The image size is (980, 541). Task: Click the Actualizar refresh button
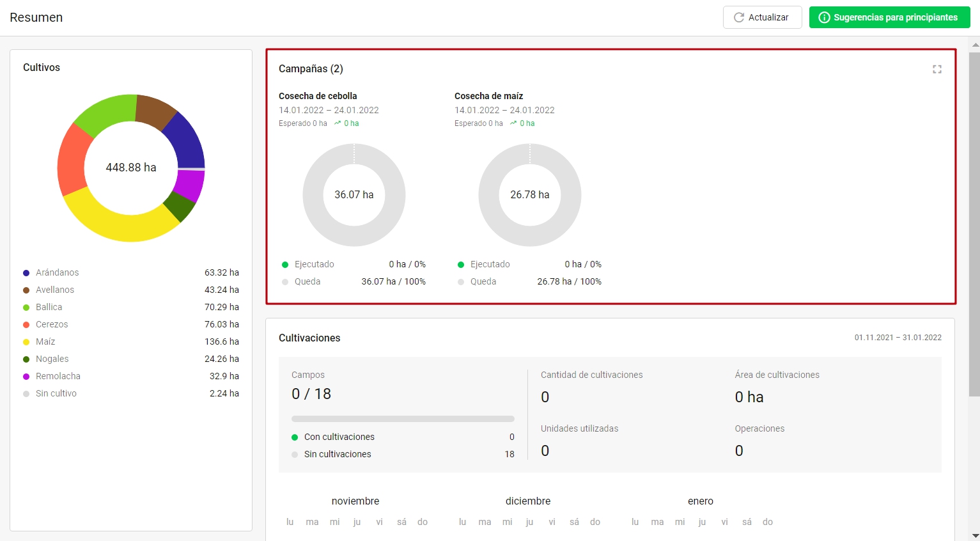coord(762,17)
